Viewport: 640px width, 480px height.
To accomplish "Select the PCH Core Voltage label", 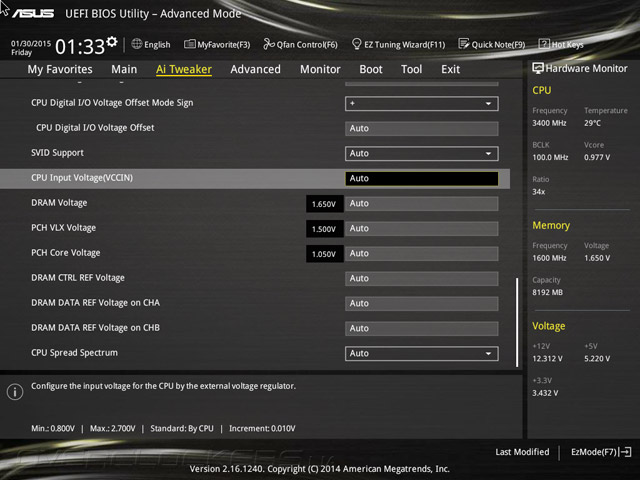I will [x=66, y=253].
